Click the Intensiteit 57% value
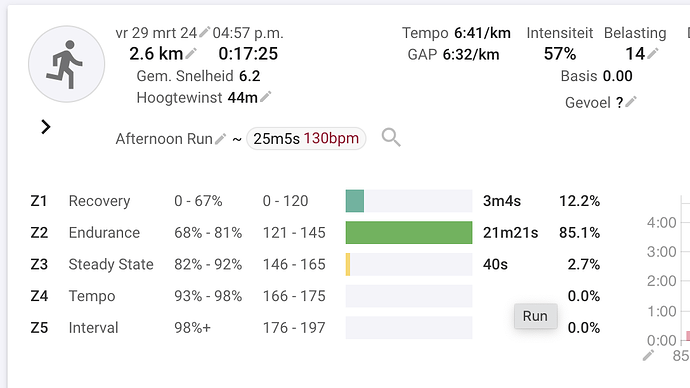This screenshot has width=690, height=388. tap(560, 54)
